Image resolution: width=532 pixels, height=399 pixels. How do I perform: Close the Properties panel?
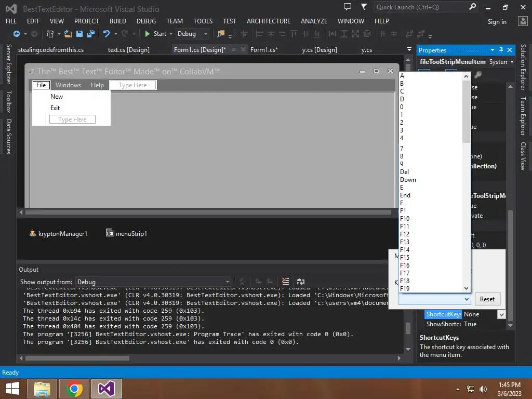510,50
